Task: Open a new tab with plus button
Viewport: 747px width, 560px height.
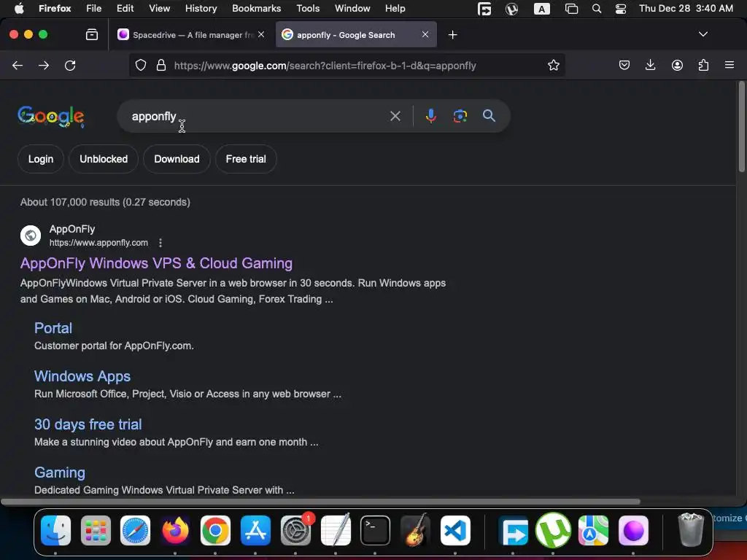Action: 452,35
